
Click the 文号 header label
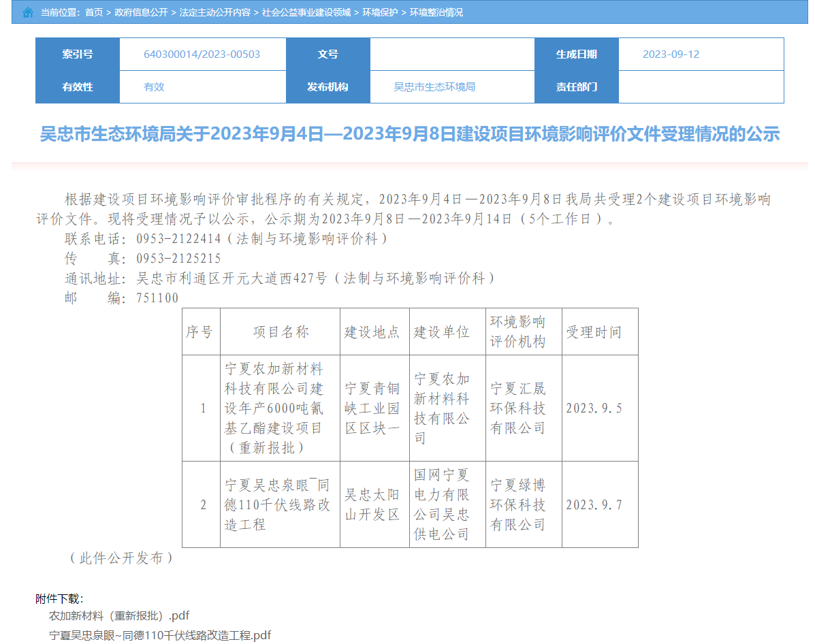pyautogui.click(x=327, y=54)
